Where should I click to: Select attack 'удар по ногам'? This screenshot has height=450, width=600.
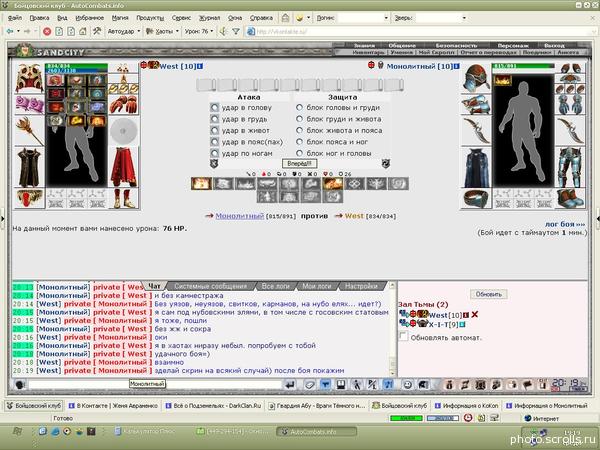215,153
